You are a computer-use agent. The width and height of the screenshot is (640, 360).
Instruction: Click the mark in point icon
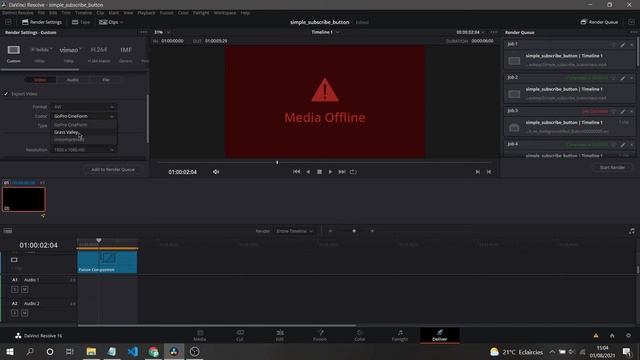[478, 172]
